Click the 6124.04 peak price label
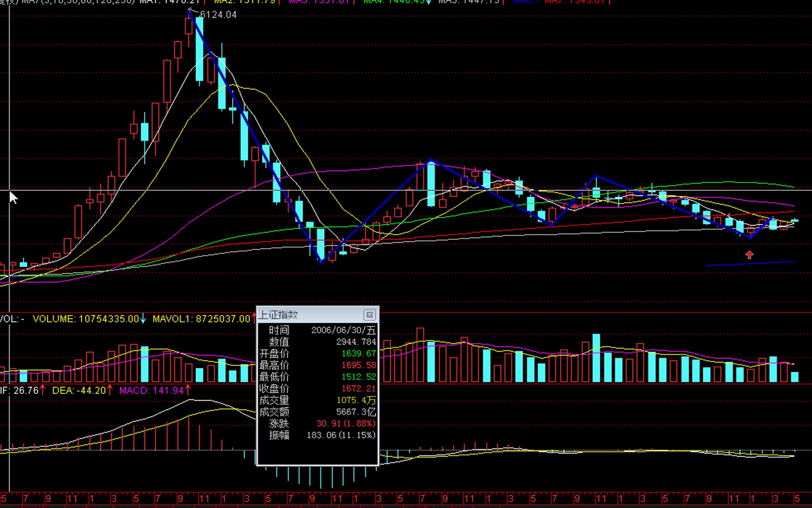 pos(218,15)
